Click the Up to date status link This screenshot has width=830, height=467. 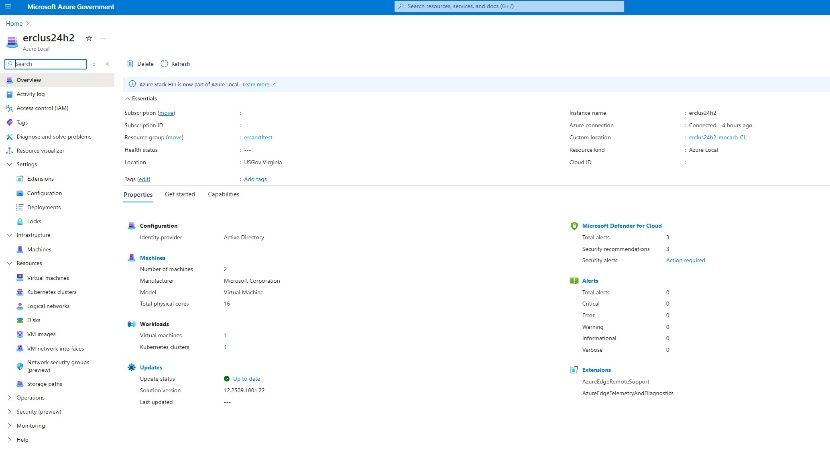[x=247, y=379]
